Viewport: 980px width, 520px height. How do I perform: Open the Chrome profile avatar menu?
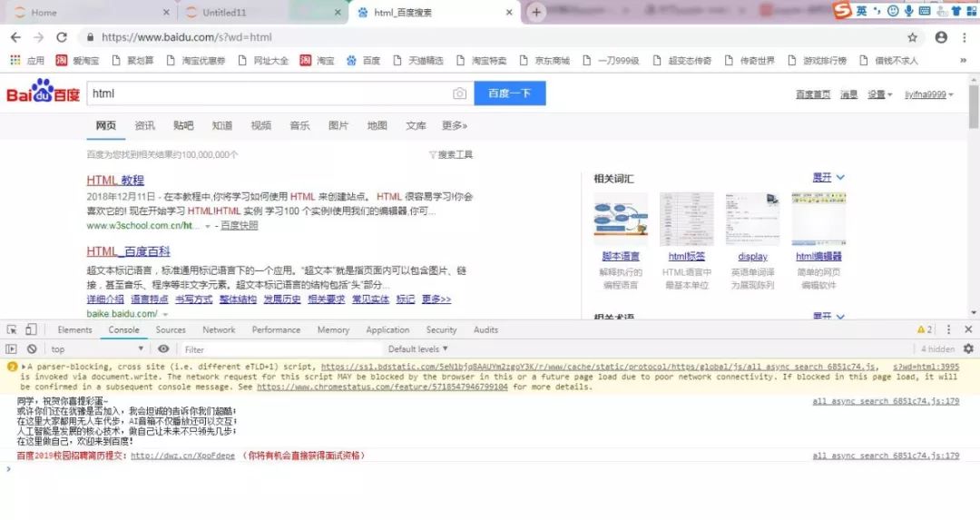(x=941, y=37)
